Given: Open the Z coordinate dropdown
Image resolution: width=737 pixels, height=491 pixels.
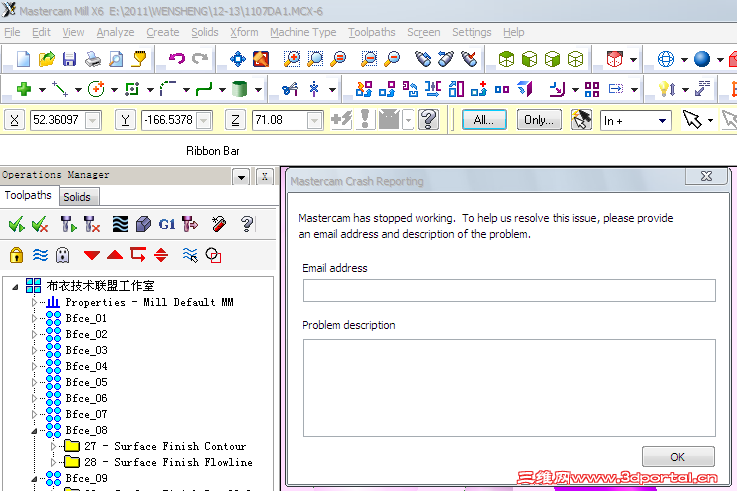Looking at the screenshot, I should click(314, 121).
